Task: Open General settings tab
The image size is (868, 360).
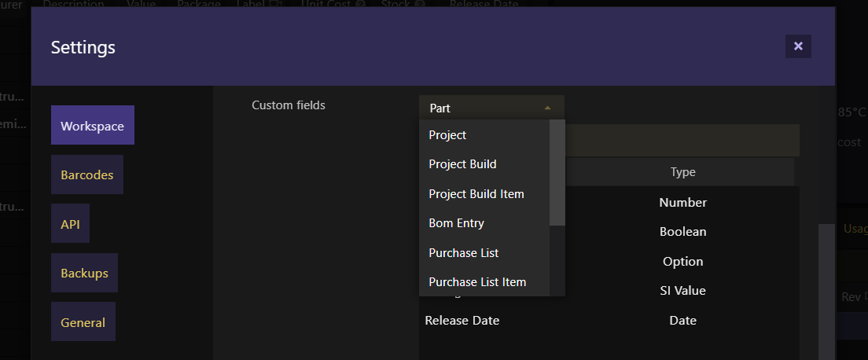Action: coord(83,321)
